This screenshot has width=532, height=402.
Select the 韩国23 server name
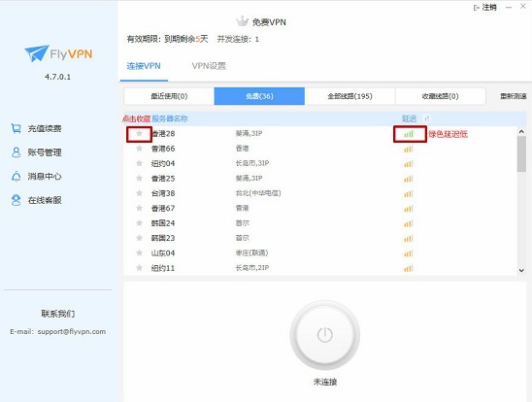[x=163, y=238]
